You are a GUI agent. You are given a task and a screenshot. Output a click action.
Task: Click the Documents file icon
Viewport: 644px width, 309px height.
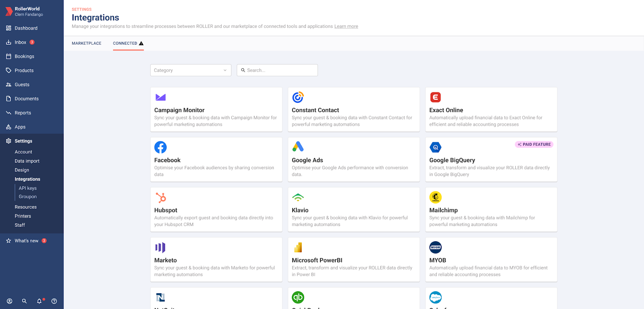8,99
